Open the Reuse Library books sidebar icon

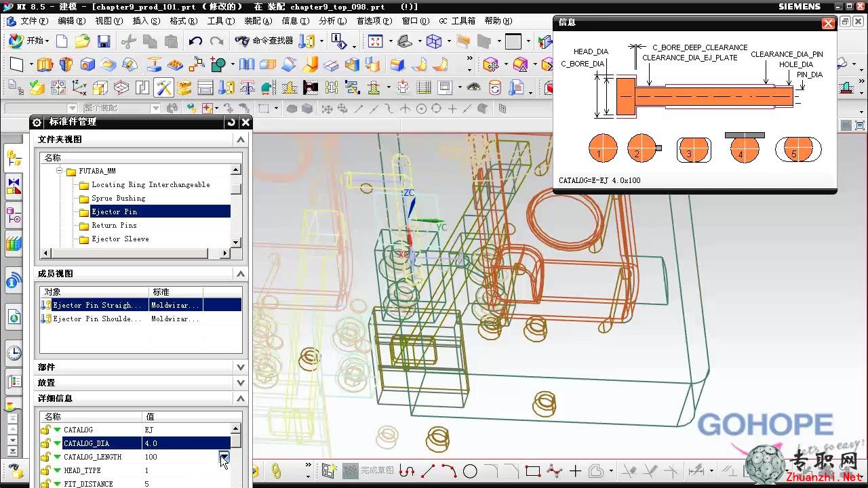click(14, 242)
